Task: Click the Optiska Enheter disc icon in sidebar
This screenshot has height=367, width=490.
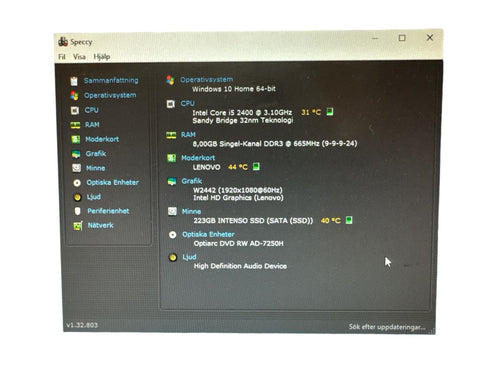Action: [x=77, y=183]
